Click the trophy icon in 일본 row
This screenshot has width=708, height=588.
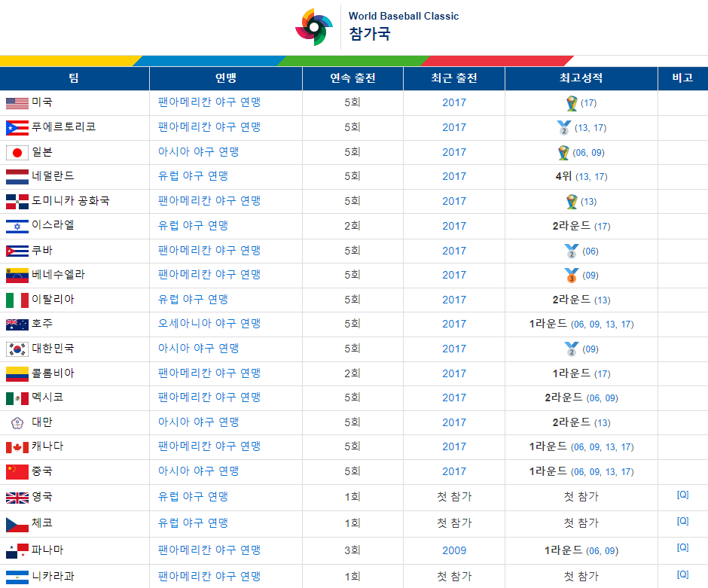pos(563,153)
